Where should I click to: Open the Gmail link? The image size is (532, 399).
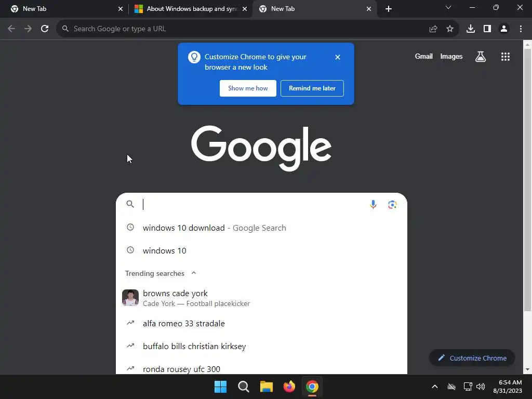424,56
